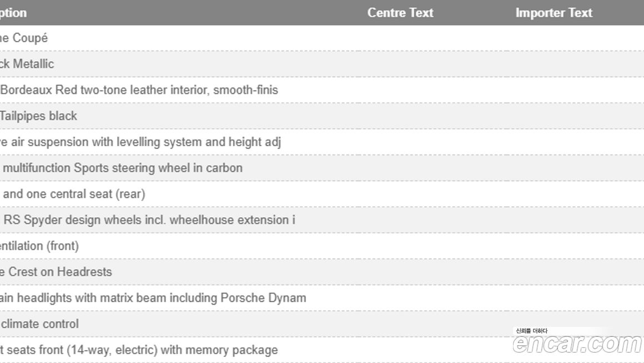Viewport: 644px width, 363px height.
Task: Click the headlights with matrix beam row
Action: pos(153,298)
